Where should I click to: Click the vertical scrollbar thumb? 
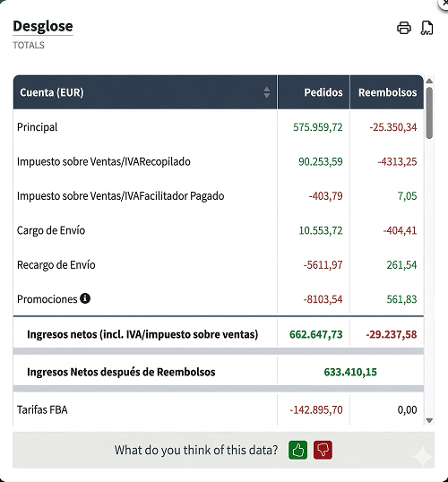[429, 113]
